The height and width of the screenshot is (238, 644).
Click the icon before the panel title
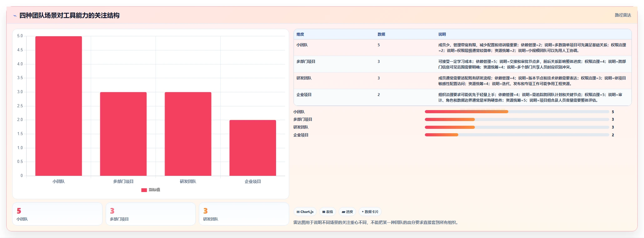(x=15, y=16)
